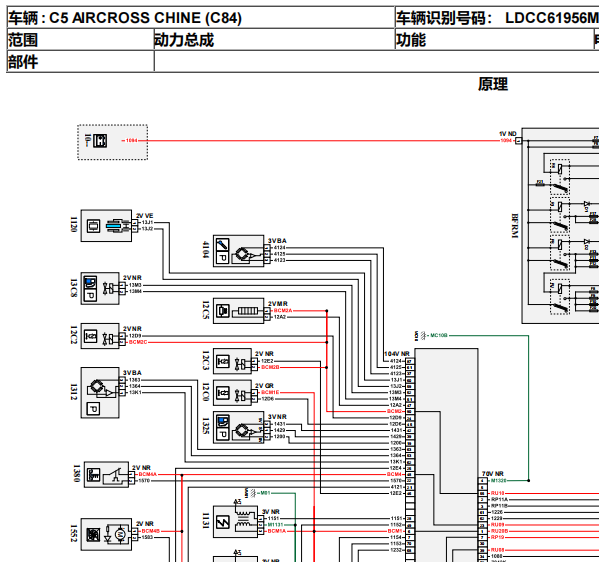Click wire label 1431 beside component 1325
Viewport: 599px width, 562px height.
[x=280, y=424]
